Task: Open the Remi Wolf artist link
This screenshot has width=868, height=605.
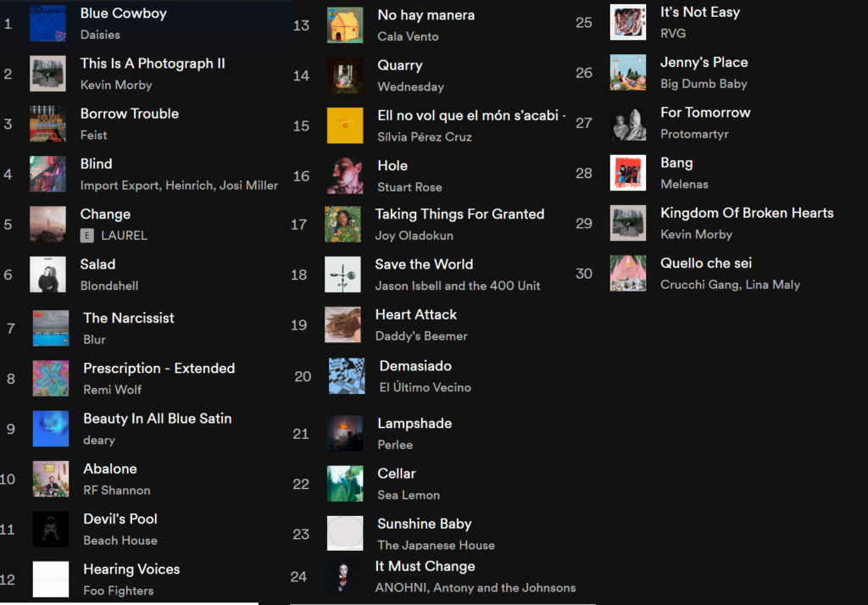Action: pos(113,390)
